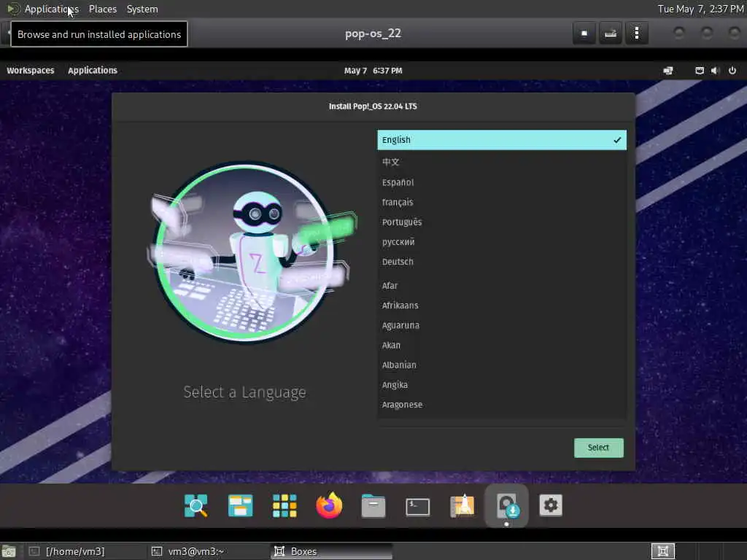Click the host clock Tue May 7

701,9
